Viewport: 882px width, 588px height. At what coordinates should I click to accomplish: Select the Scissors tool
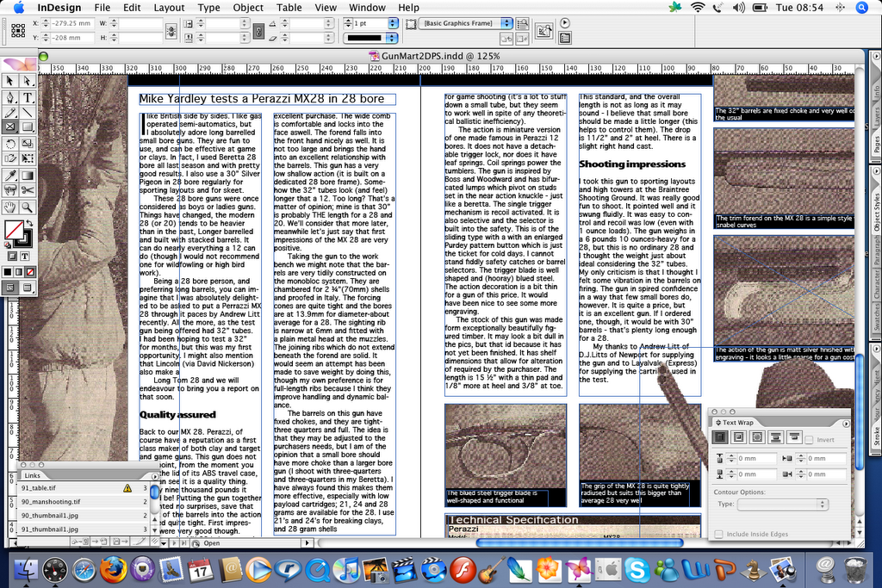(27, 190)
